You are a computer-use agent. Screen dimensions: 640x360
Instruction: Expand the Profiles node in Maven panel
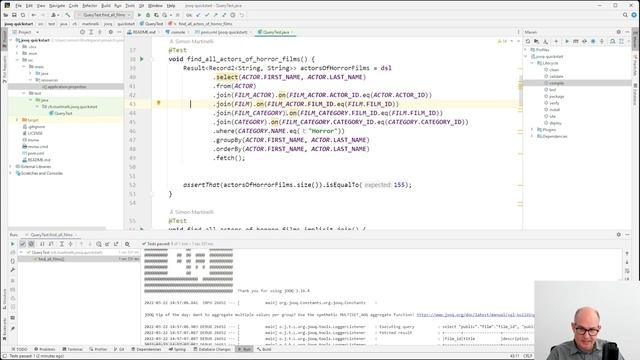coord(526,50)
